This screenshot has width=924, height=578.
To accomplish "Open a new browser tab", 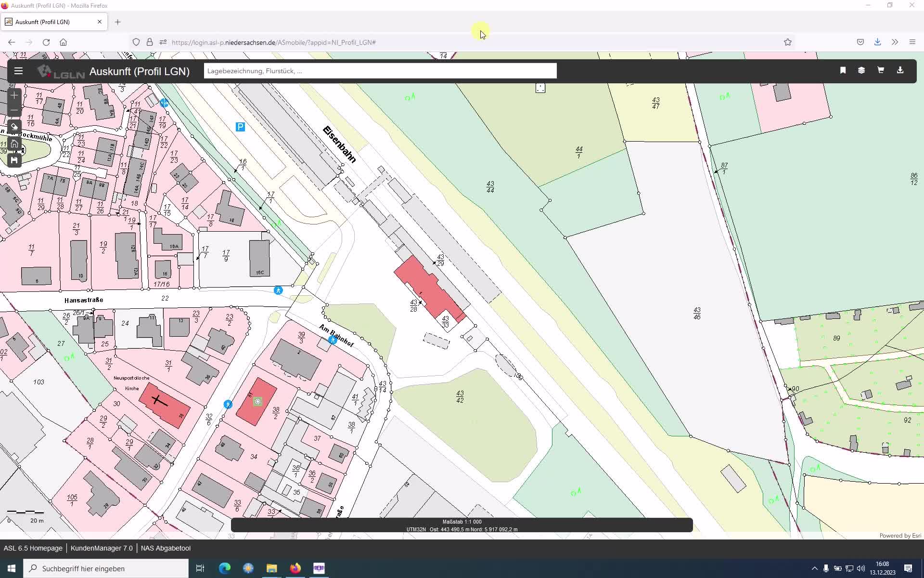I will 118,22.
